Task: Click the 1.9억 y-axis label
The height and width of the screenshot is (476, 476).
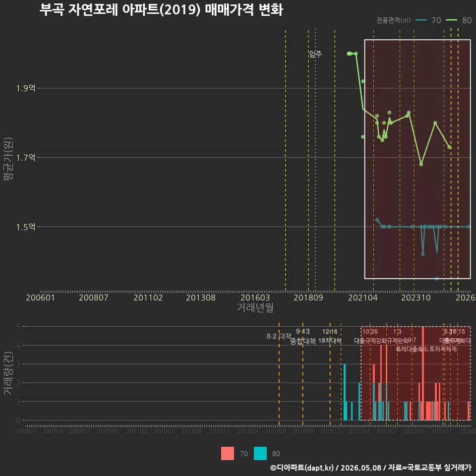Action: point(26,88)
